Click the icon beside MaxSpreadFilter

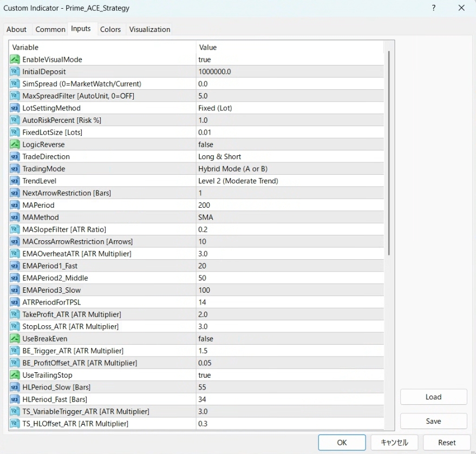(x=15, y=96)
